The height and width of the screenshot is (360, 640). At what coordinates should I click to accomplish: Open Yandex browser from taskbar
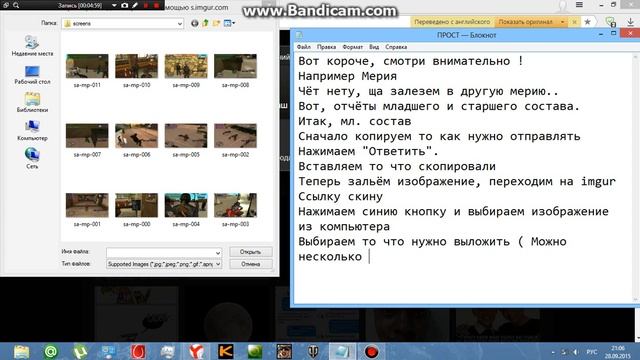click(x=197, y=351)
